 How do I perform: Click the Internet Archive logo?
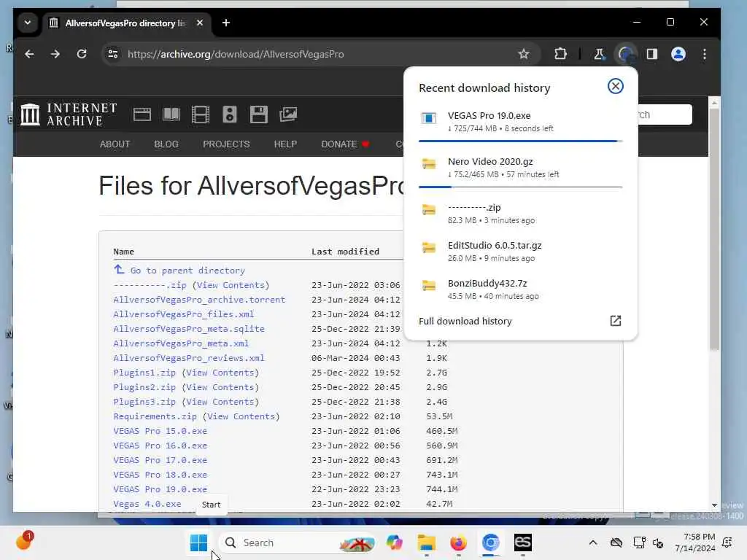69,114
